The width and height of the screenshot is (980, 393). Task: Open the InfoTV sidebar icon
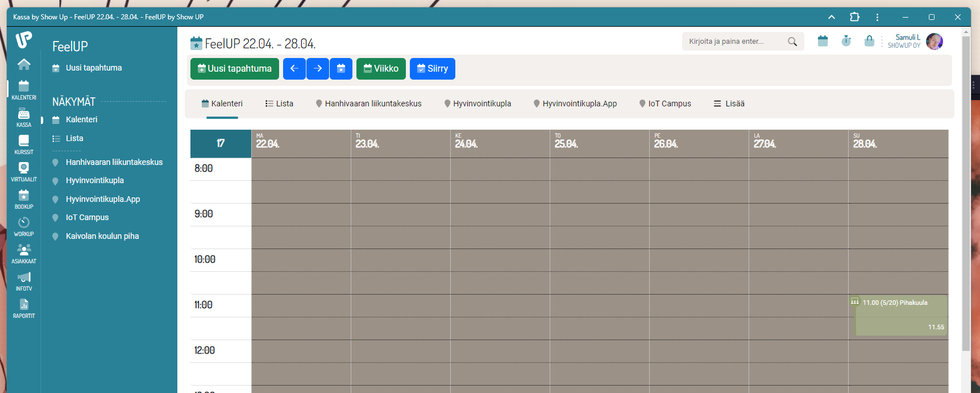point(24,280)
